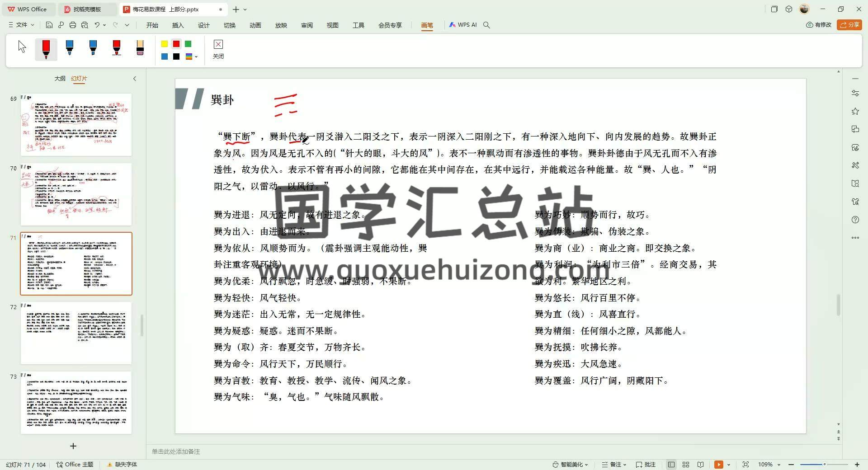Start slideshow with orange play button
The image size is (868, 470).
tap(718, 465)
